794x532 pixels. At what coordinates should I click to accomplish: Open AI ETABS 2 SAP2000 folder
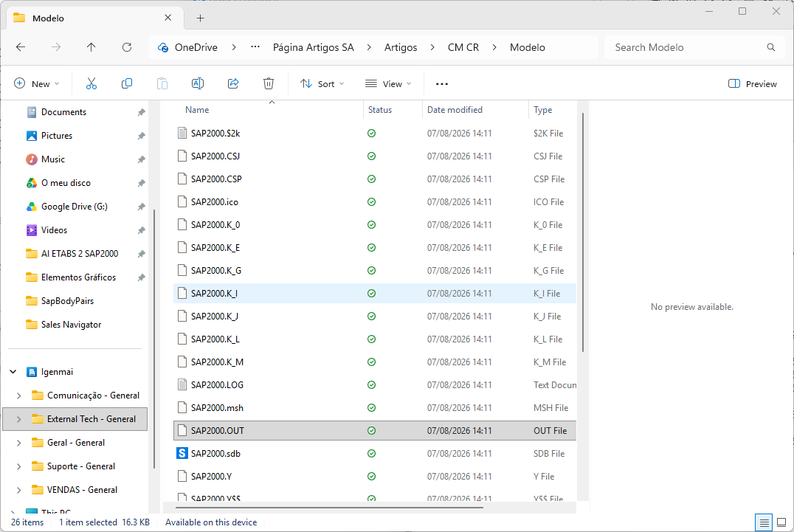coord(80,254)
